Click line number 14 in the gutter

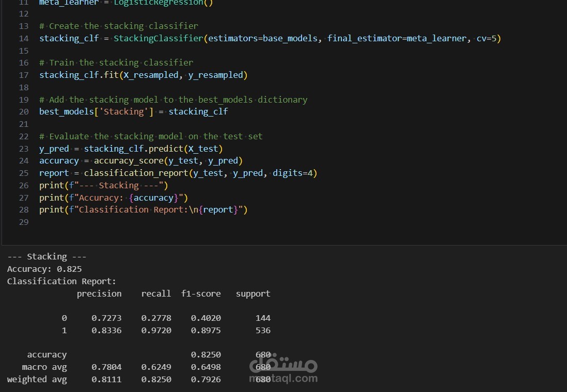tap(24, 38)
